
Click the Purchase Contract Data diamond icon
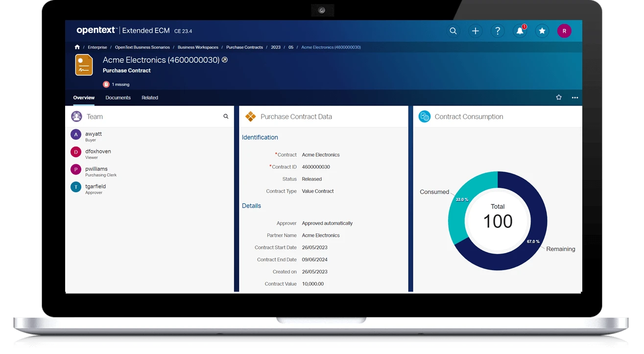[x=251, y=117]
